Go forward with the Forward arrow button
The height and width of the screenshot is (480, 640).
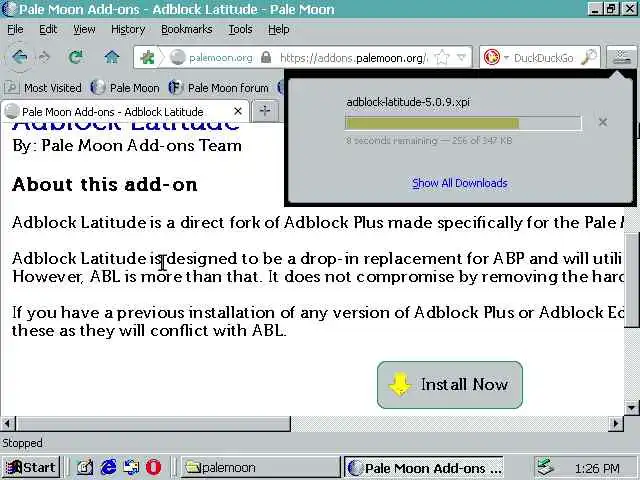point(44,58)
